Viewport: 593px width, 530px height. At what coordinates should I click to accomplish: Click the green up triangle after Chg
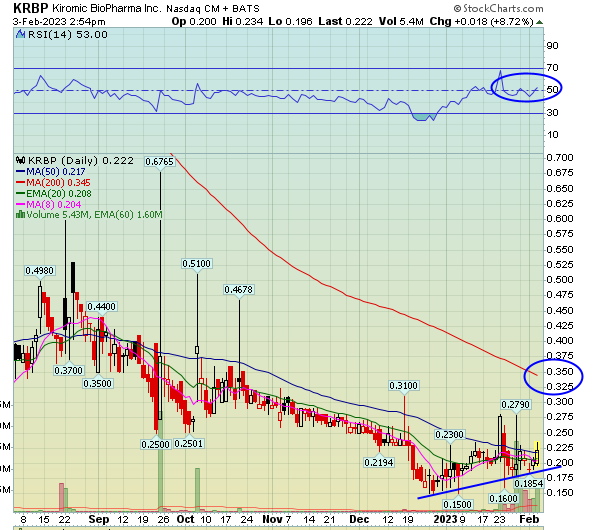tap(540, 22)
